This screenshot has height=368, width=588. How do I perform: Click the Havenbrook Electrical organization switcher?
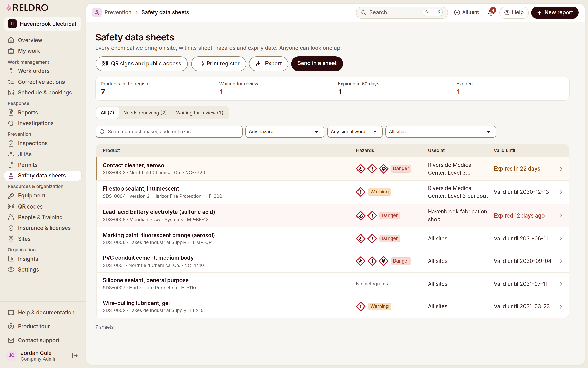(x=43, y=24)
